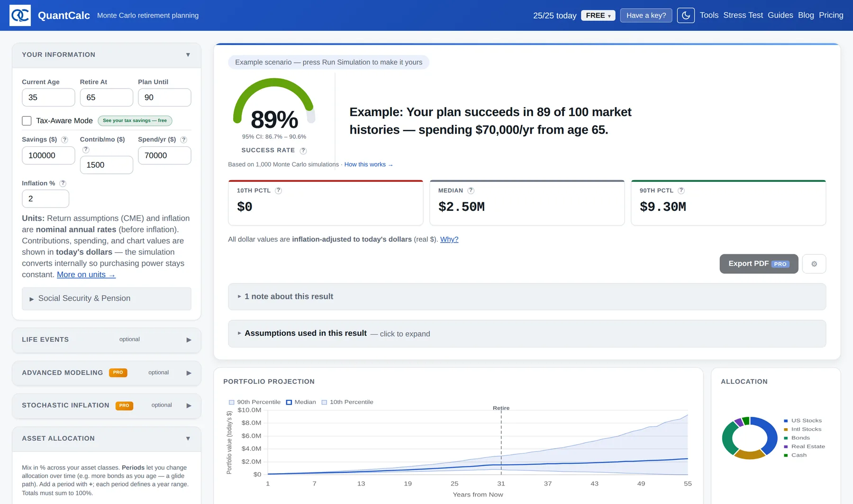
Task: Open help icon beside 10TH PCTL
Action: [x=279, y=190]
